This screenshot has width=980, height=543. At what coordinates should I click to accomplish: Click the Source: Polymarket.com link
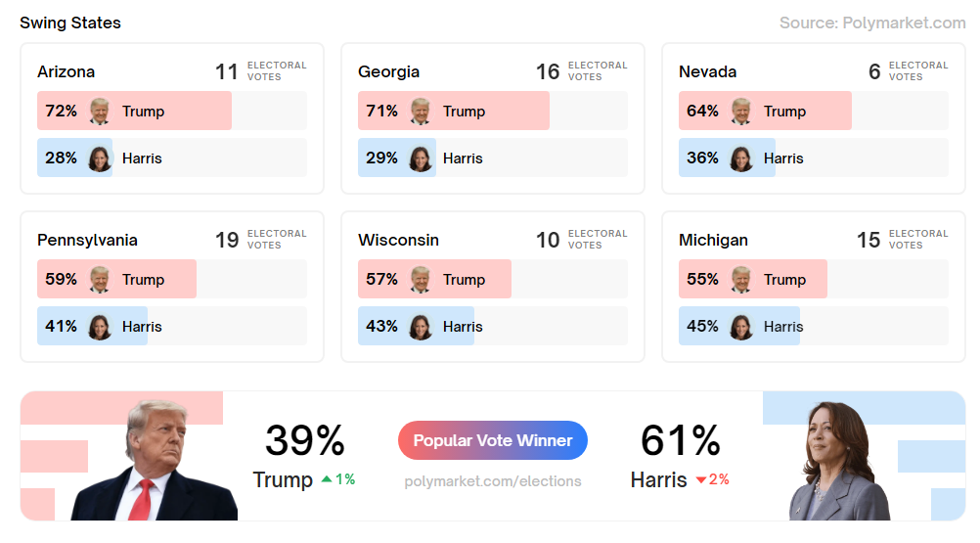point(871,23)
